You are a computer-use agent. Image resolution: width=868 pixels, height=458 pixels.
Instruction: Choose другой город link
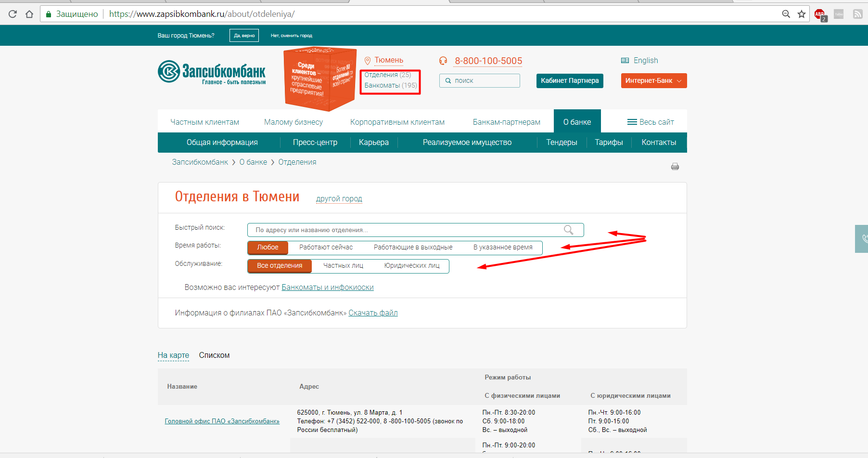pos(339,198)
